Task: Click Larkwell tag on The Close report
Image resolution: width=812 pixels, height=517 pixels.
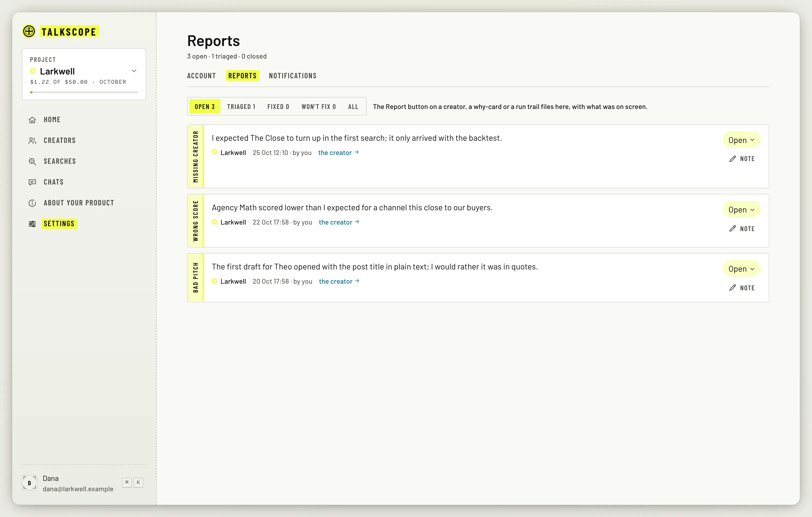Action: [229, 153]
